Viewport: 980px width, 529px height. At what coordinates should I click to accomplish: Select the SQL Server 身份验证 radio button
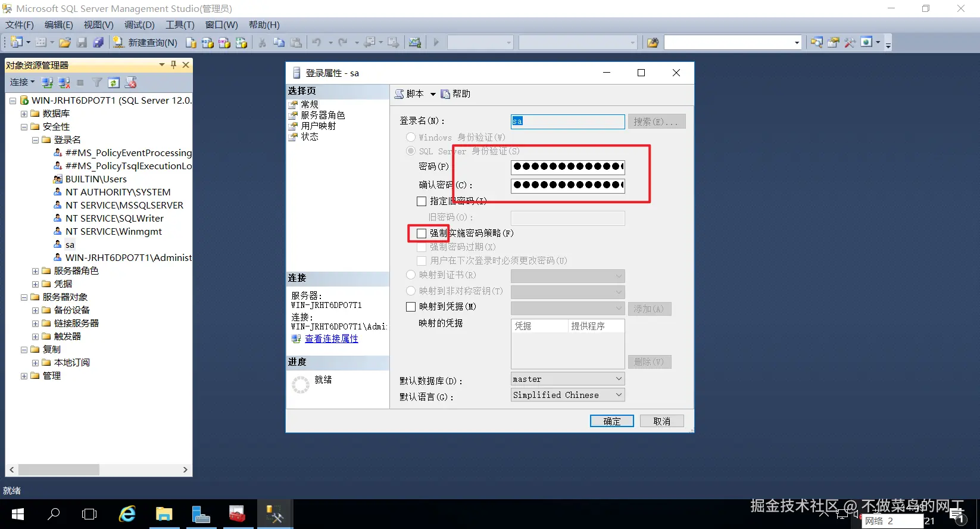click(x=411, y=151)
